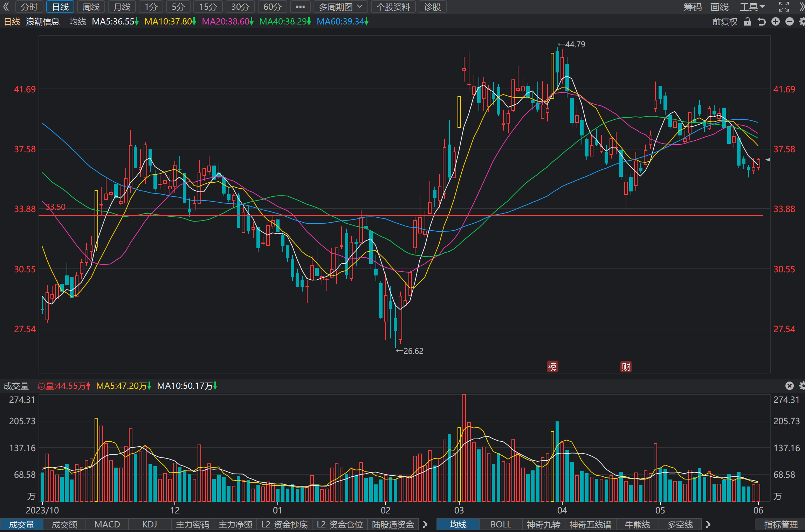Select 多空线 main indicator
The image size is (805, 532).
(x=680, y=525)
